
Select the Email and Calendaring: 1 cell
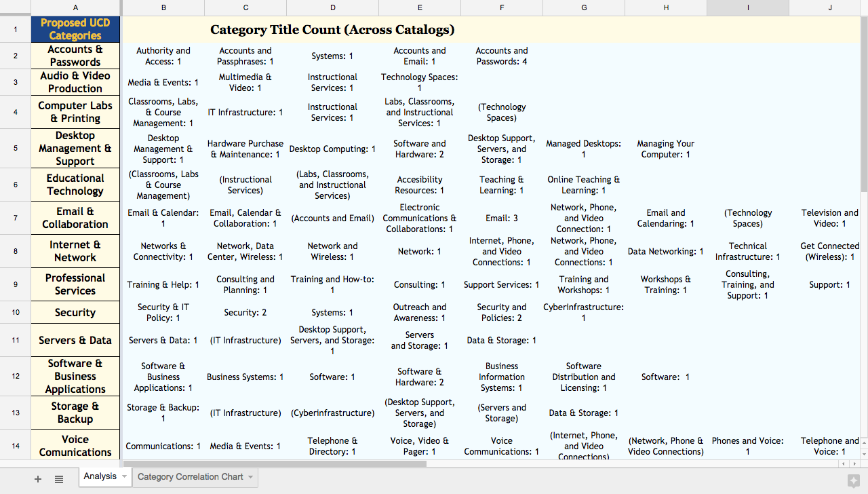point(666,218)
